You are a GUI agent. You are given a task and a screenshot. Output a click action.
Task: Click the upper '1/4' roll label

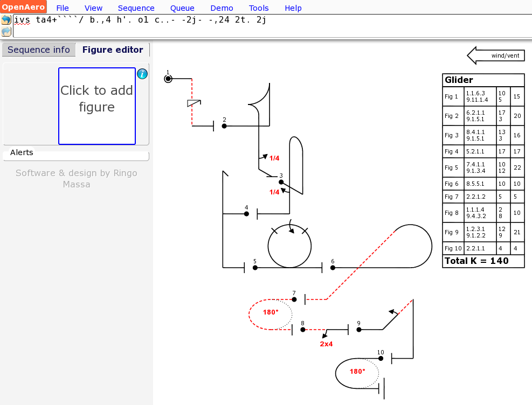pyautogui.click(x=274, y=158)
